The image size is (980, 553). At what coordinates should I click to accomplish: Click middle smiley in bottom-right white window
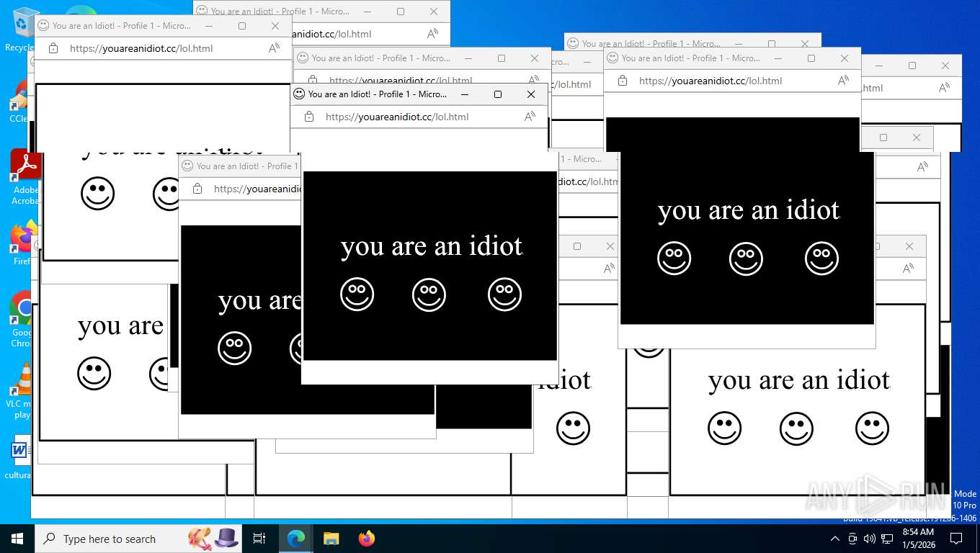(x=797, y=428)
